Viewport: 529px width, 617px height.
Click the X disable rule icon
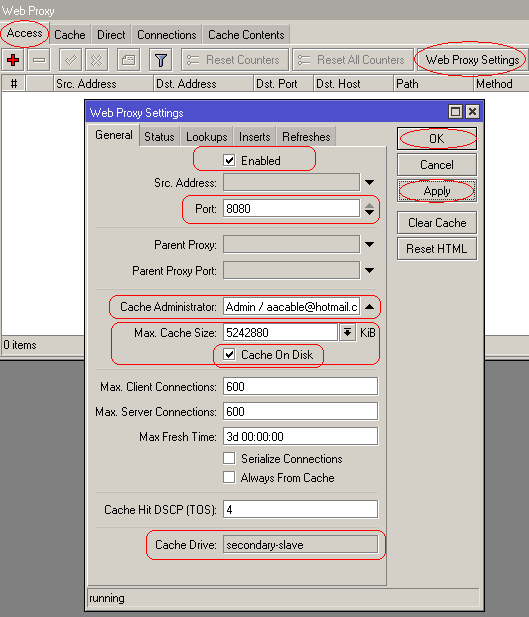[x=96, y=60]
